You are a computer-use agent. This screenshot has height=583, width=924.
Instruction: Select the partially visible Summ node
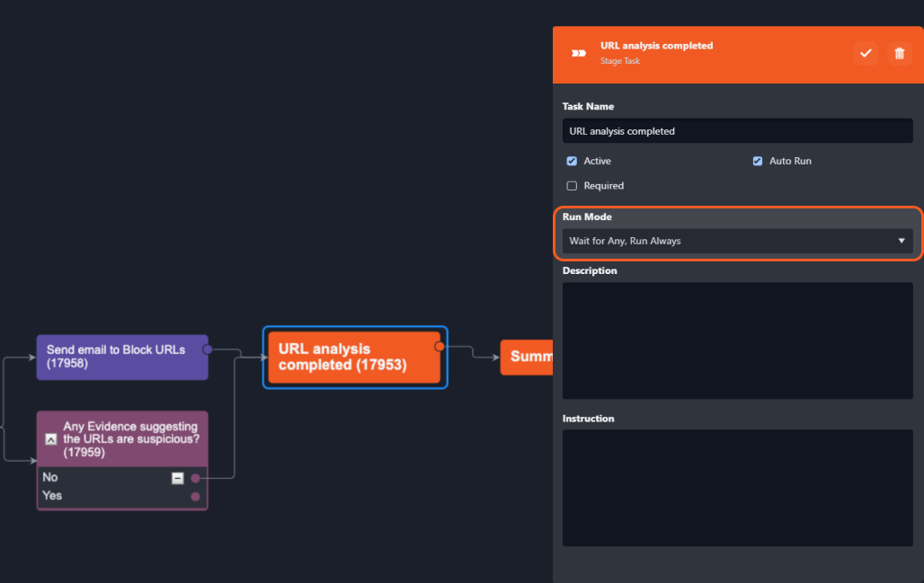[528, 357]
